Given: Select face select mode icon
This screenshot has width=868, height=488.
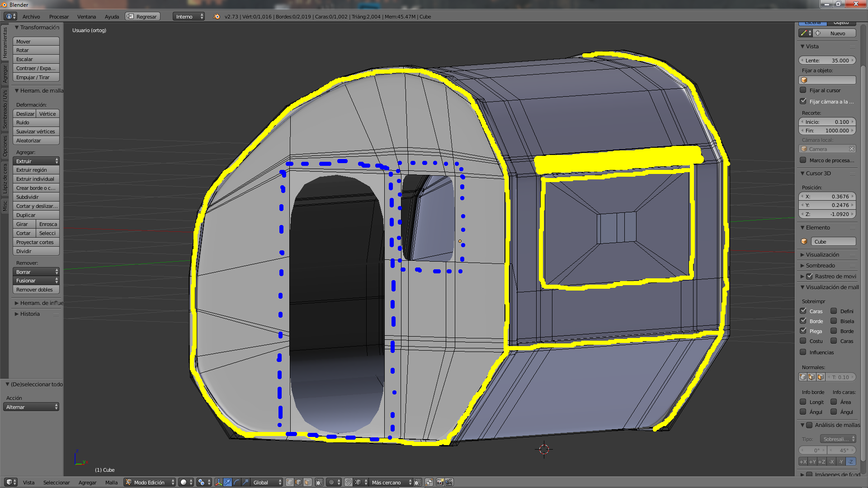Looking at the screenshot, I should [307, 482].
